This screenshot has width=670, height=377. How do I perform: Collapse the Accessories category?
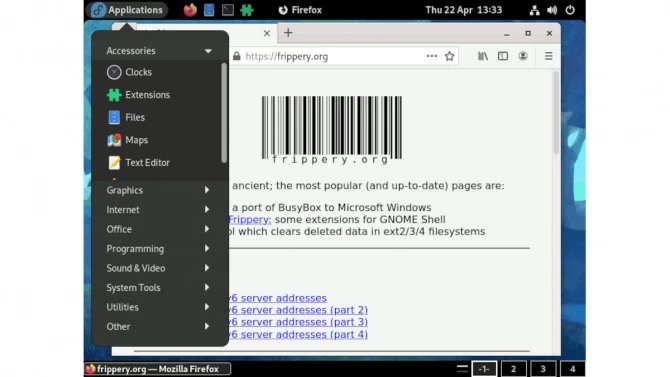160,51
